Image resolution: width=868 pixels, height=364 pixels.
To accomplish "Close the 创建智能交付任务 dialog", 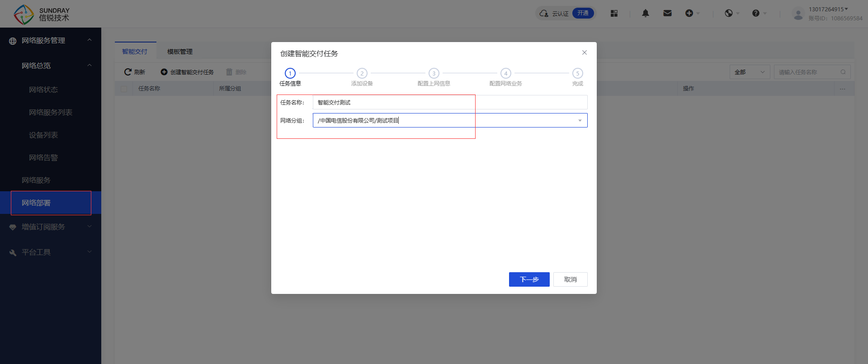I will (585, 52).
